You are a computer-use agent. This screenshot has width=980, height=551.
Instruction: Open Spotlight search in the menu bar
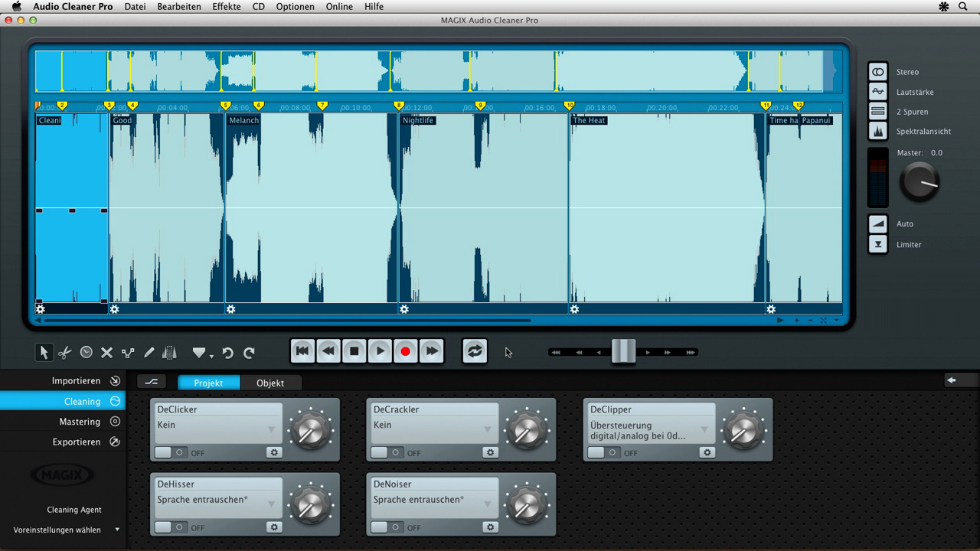pos(963,6)
